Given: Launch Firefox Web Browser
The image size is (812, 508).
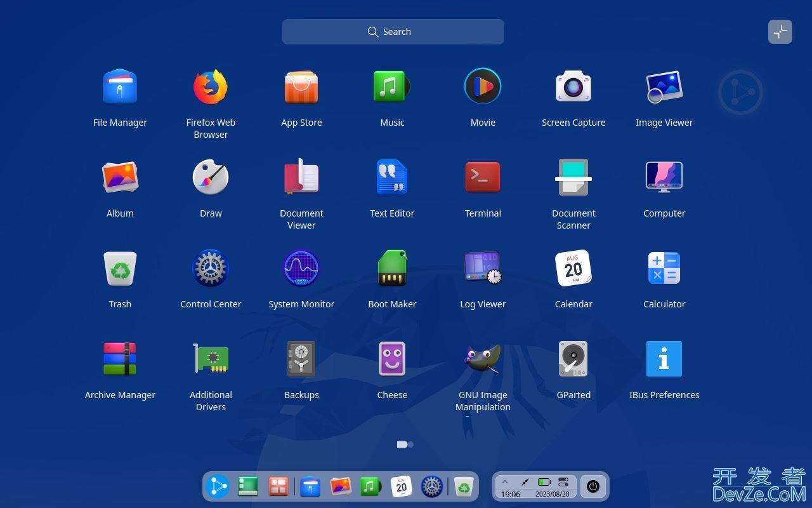Looking at the screenshot, I should pos(211,87).
